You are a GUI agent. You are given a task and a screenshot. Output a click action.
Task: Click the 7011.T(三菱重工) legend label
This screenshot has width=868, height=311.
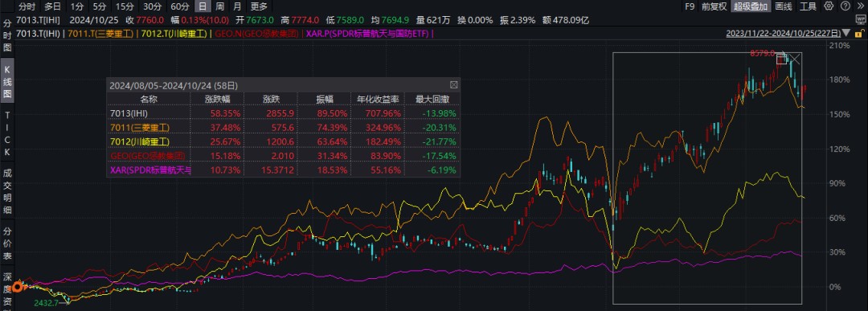(x=101, y=34)
